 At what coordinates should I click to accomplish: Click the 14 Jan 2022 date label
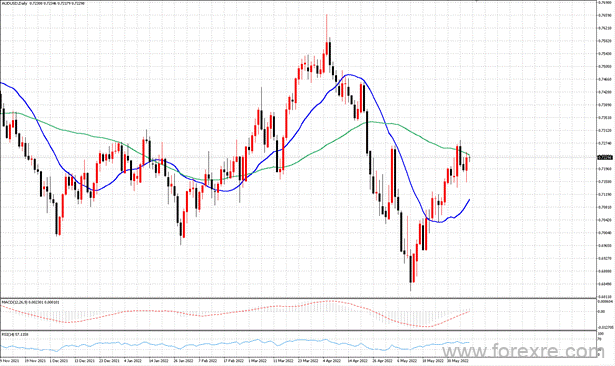pos(159,360)
